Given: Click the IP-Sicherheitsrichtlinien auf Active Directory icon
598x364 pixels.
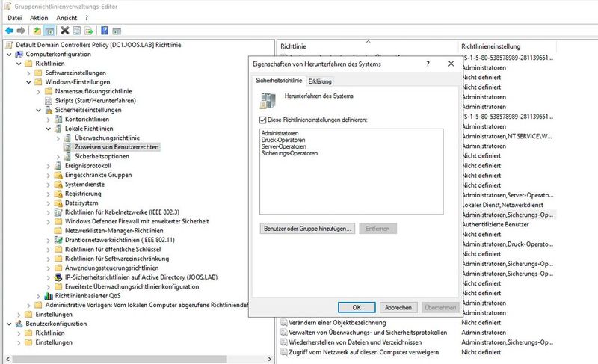Looking at the screenshot, I should (x=58, y=277).
